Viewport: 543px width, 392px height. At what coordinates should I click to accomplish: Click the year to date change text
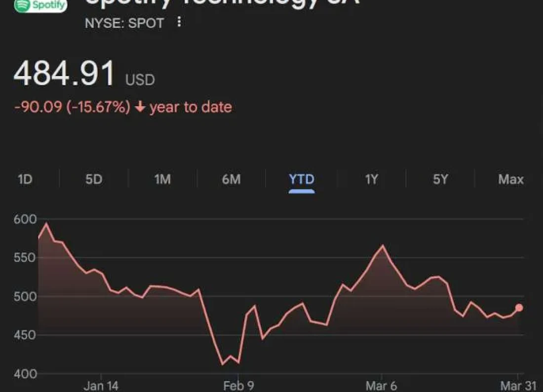[191, 107]
